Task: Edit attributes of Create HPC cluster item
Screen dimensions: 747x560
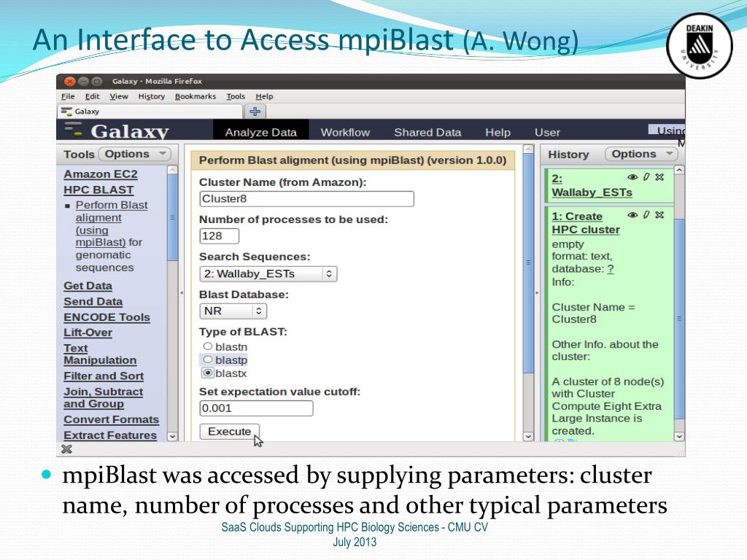Action: point(646,215)
